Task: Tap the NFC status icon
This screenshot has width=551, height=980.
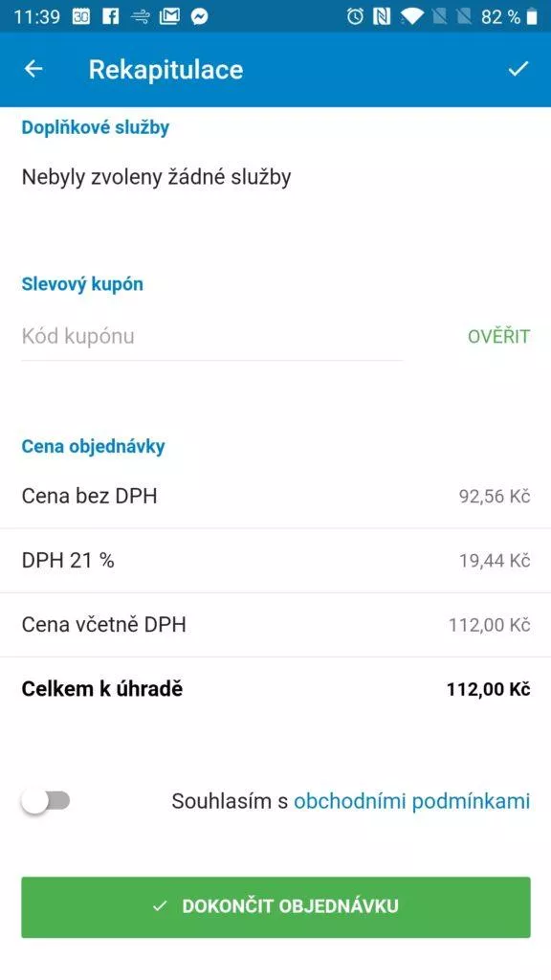Action: tap(382, 17)
